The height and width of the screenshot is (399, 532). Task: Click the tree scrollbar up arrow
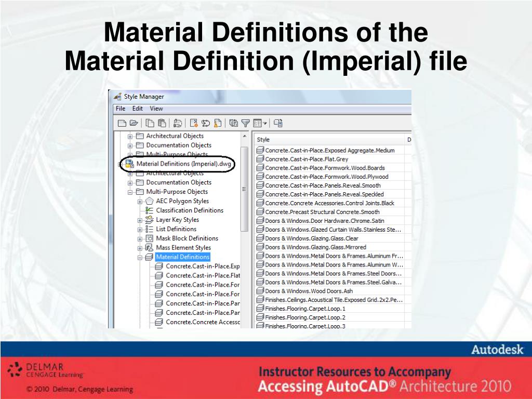pos(245,136)
